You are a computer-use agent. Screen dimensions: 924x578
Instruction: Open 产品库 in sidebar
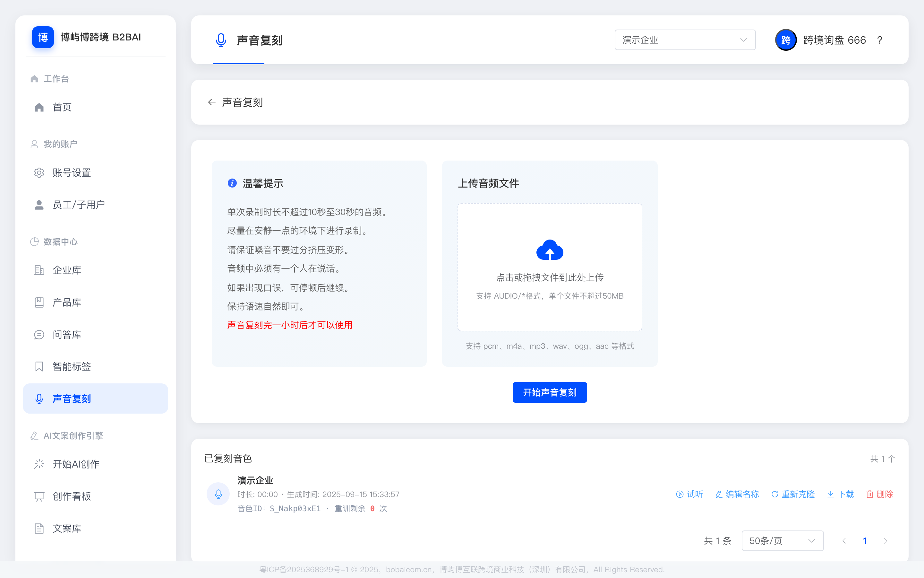pyautogui.click(x=96, y=302)
